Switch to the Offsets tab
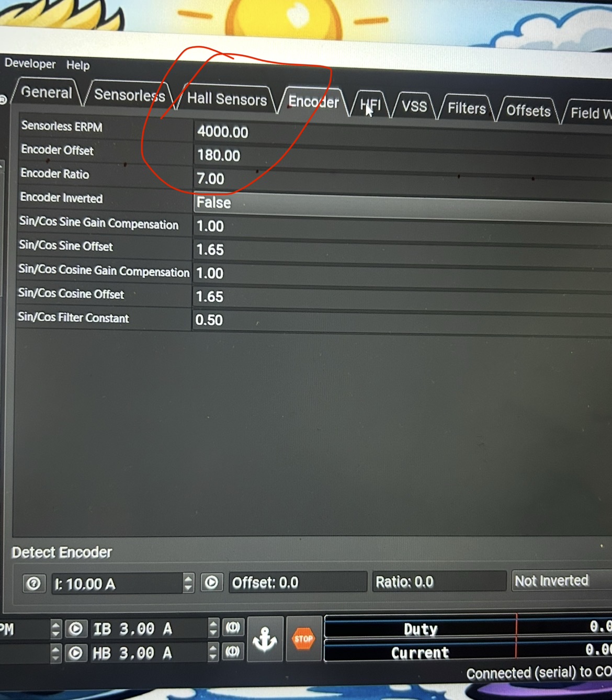The image size is (612, 700). coord(528,111)
